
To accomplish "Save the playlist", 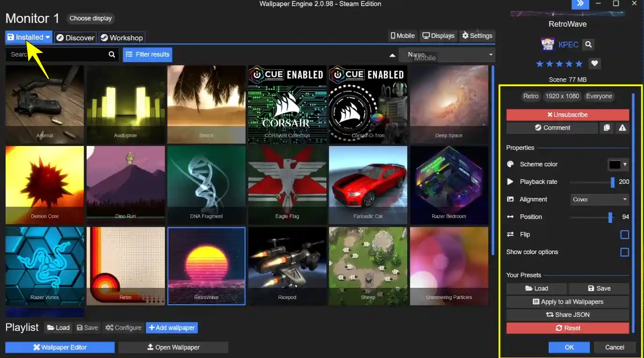I will pos(87,328).
